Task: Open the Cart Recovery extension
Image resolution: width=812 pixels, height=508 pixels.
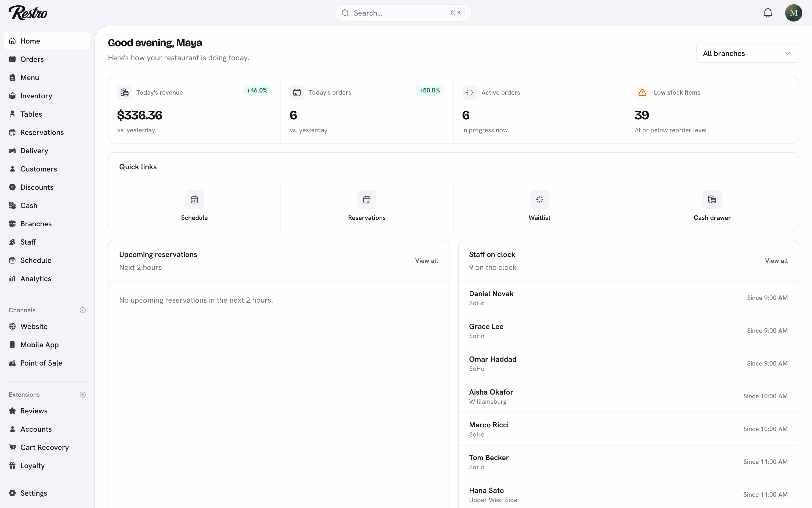Action: tap(47, 448)
